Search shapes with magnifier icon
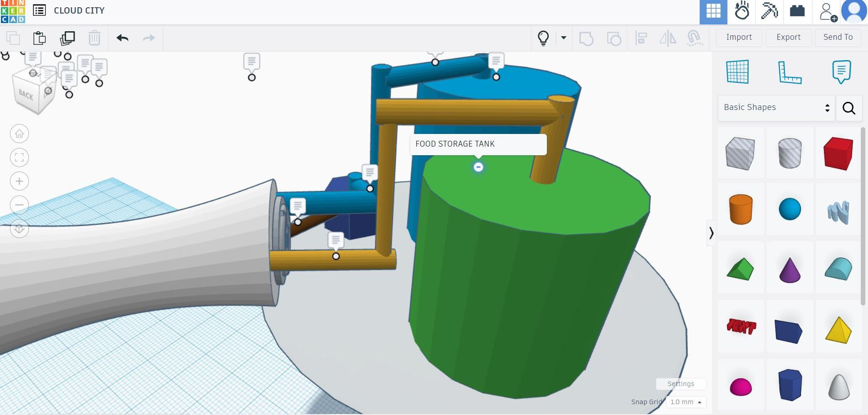 tap(849, 108)
